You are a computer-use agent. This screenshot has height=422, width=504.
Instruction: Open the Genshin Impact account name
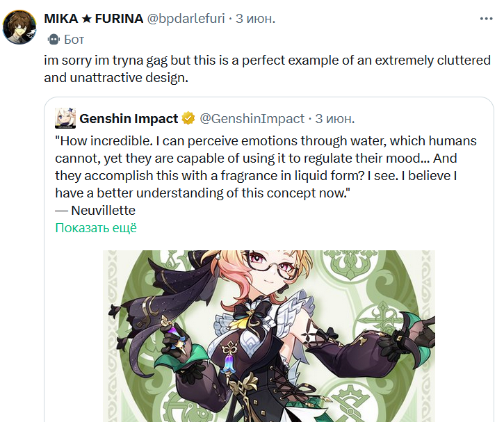pos(129,119)
